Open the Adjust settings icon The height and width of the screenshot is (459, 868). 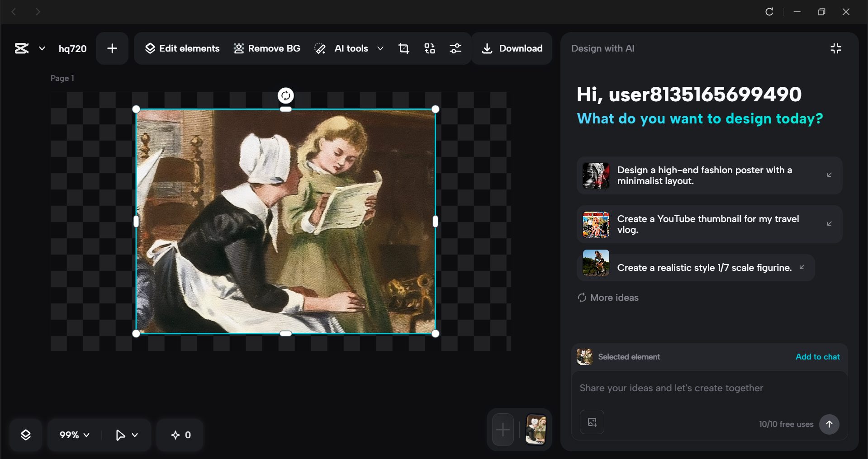[x=455, y=48]
